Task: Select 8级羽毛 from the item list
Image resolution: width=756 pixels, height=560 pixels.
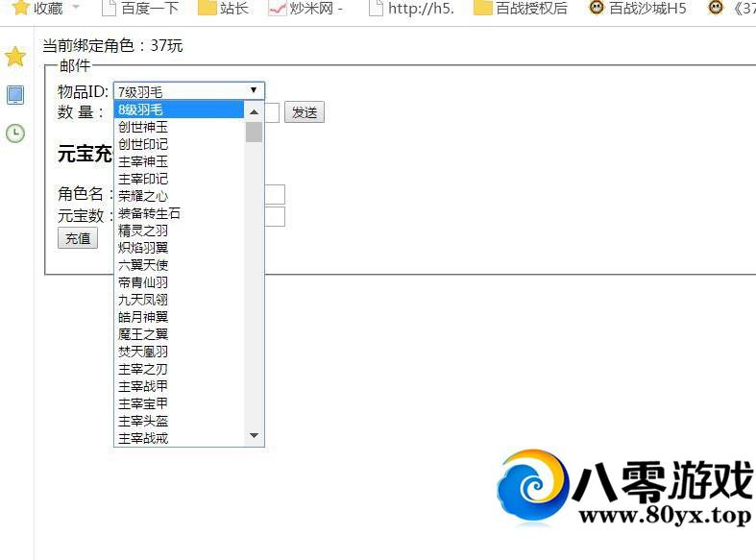Action: tap(180, 110)
